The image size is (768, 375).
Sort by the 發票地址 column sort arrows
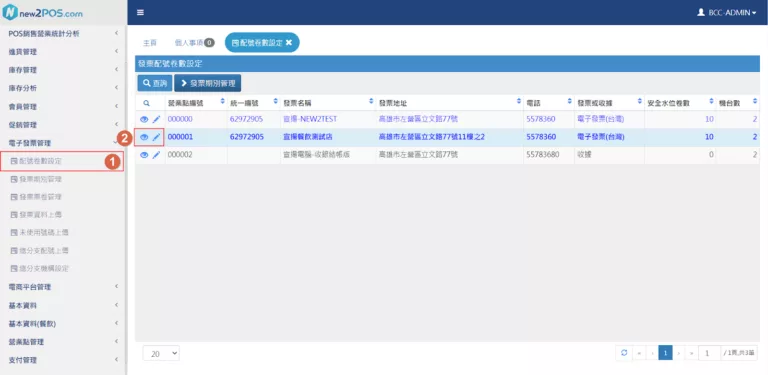519,101
